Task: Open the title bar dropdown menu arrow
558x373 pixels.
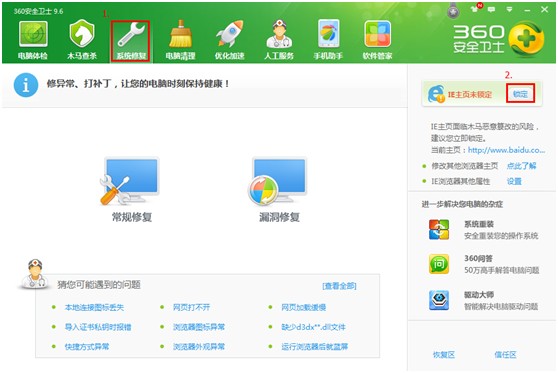Action: 509,10
